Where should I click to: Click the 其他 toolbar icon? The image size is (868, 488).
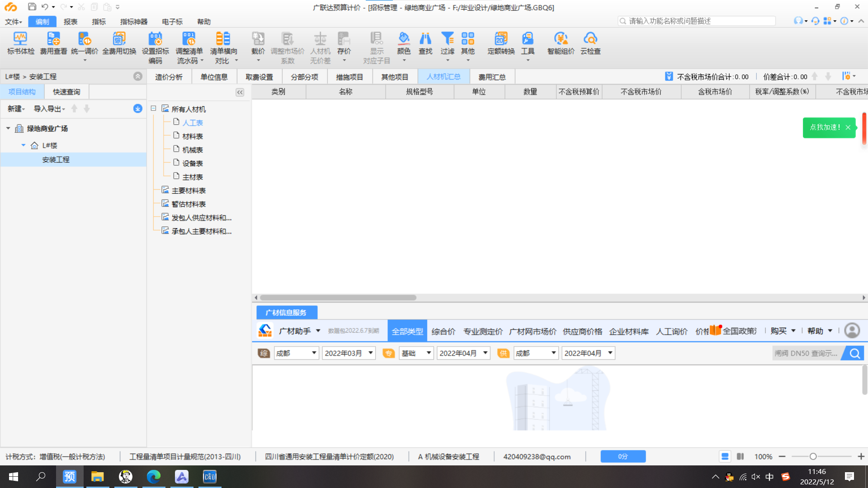point(468,43)
